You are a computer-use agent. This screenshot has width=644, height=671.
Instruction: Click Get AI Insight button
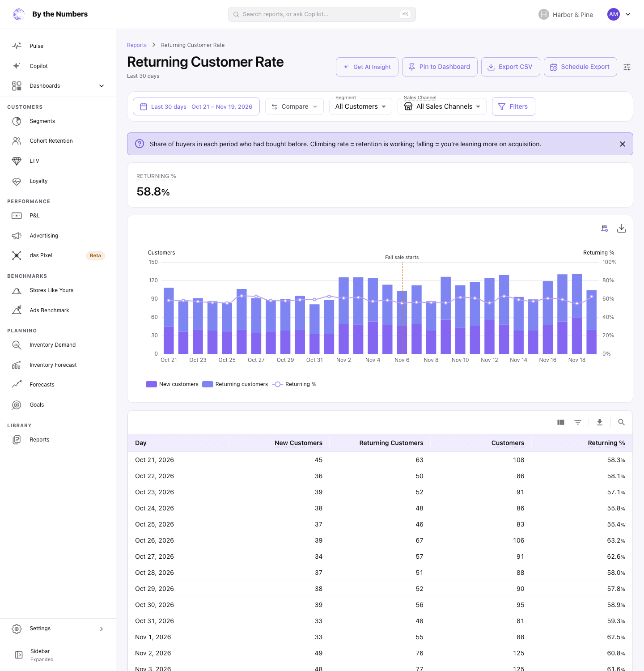367,67
